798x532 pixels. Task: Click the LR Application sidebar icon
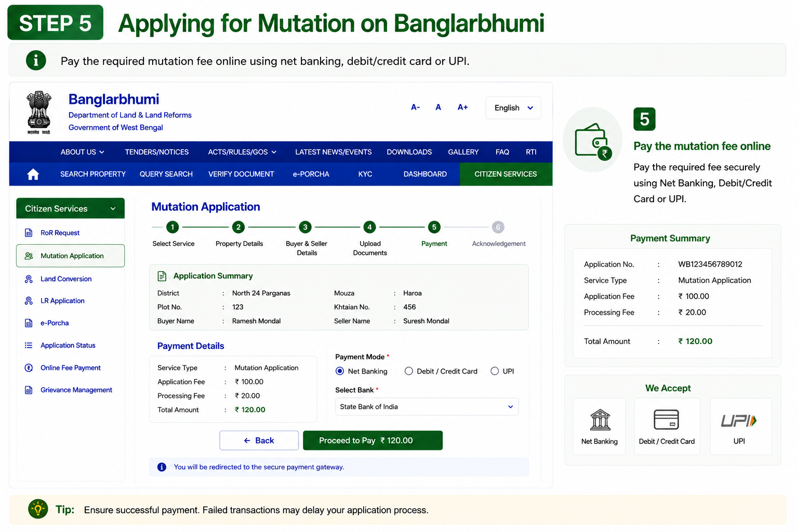(x=29, y=301)
